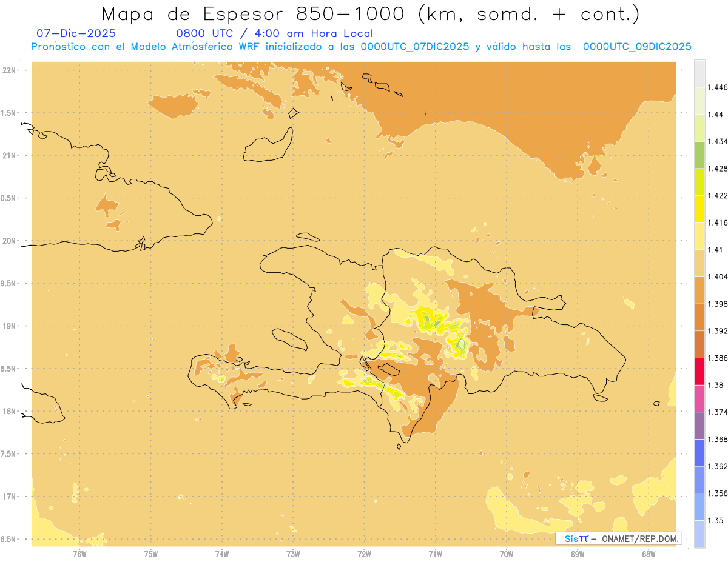Click the 21N latitude axis label
Viewport: 728px width, 562px height.
[x=9, y=156]
